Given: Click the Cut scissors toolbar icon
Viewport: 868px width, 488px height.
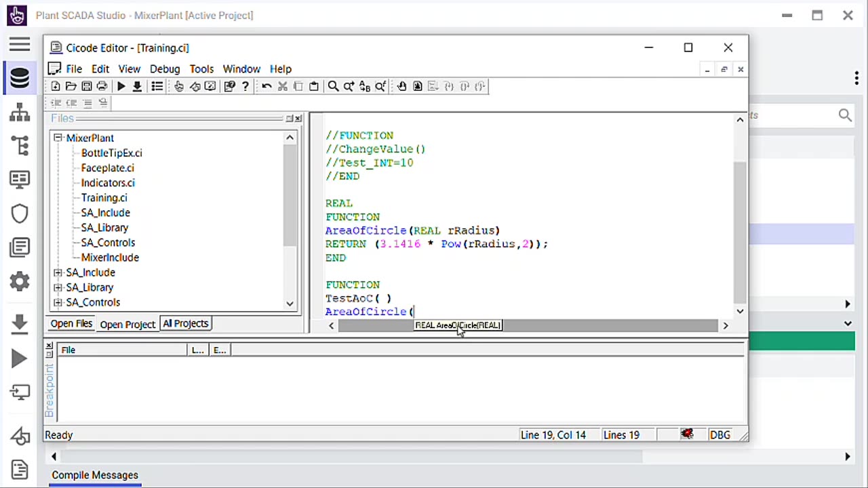Looking at the screenshot, I should point(282,86).
